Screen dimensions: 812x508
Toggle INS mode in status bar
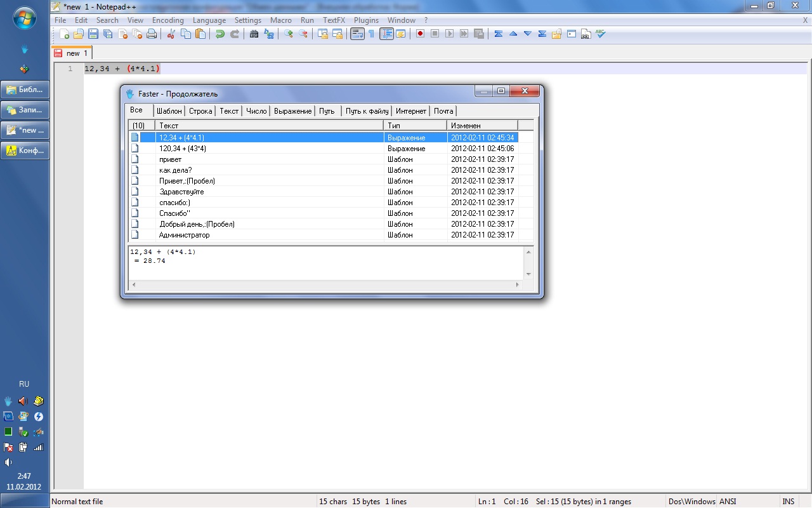[788, 502]
